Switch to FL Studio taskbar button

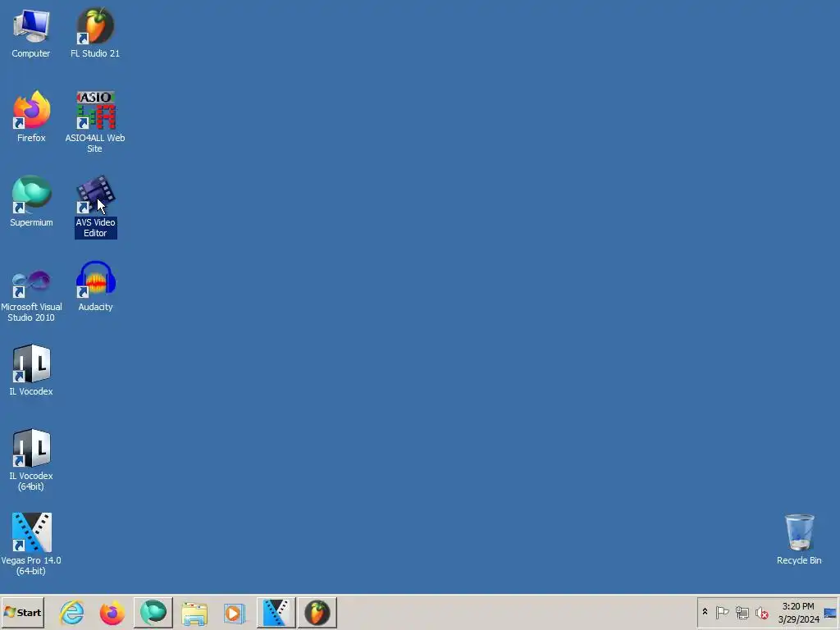pyautogui.click(x=317, y=612)
